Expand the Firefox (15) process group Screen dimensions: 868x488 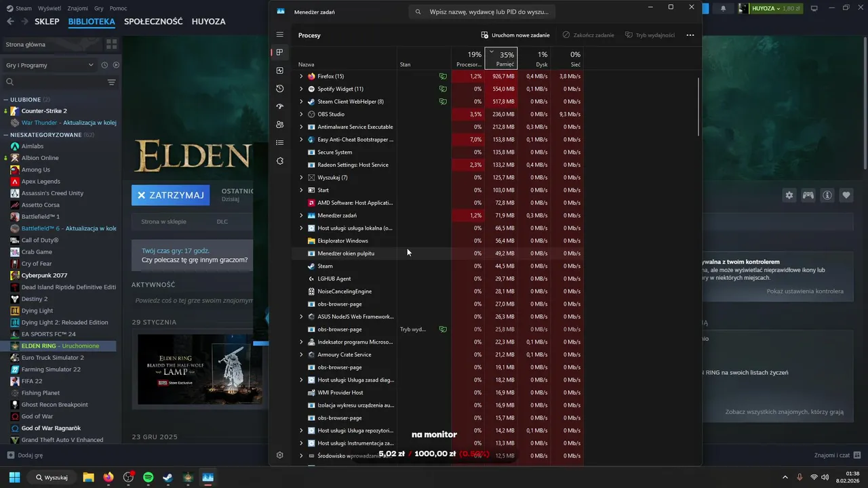[x=301, y=77]
